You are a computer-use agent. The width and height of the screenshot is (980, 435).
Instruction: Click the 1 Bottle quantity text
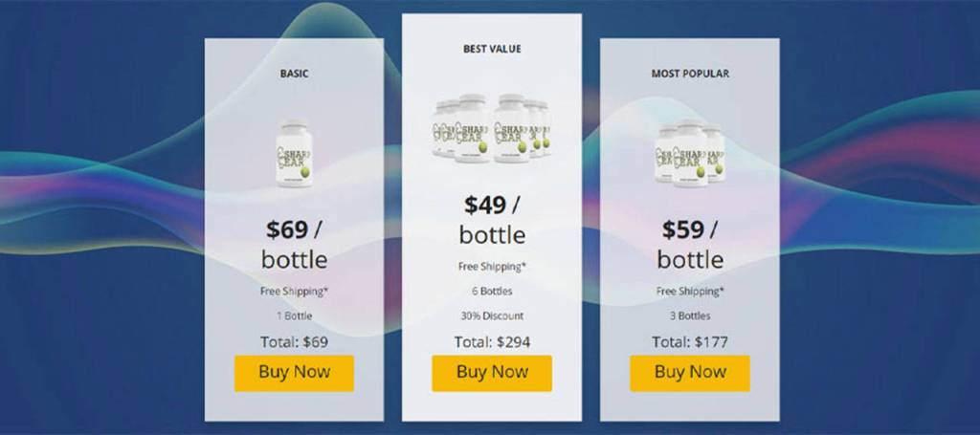pyautogui.click(x=294, y=315)
